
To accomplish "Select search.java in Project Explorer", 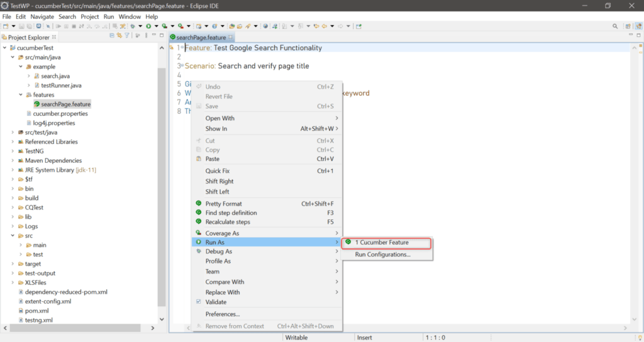I will coord(55,76).
